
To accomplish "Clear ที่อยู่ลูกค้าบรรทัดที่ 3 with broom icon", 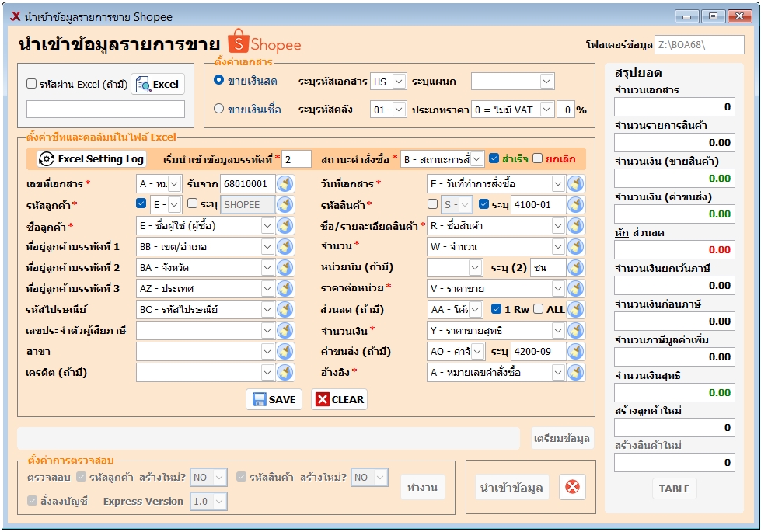I will click(285, 289).
